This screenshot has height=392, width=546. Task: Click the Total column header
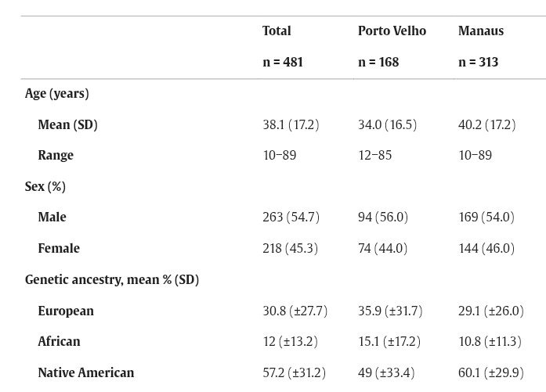pyautogui.click(x=277, y=31)
